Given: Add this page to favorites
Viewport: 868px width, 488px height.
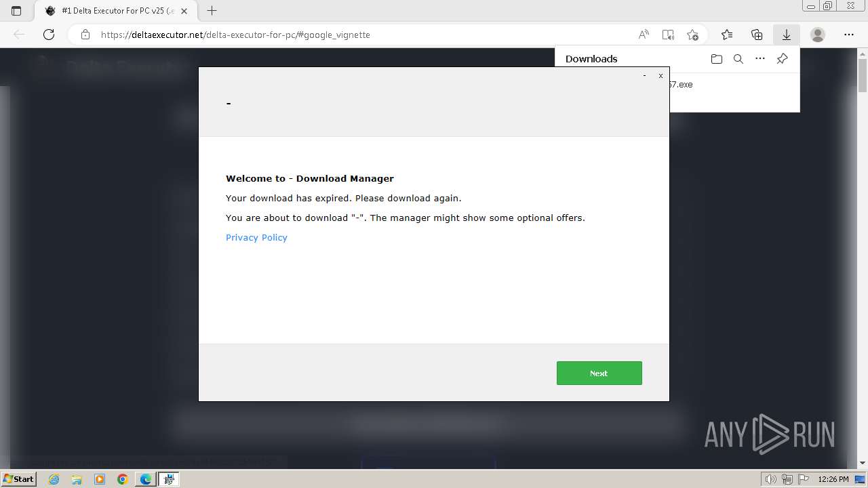Looking at the screenshot, I should tap(692, 35).
